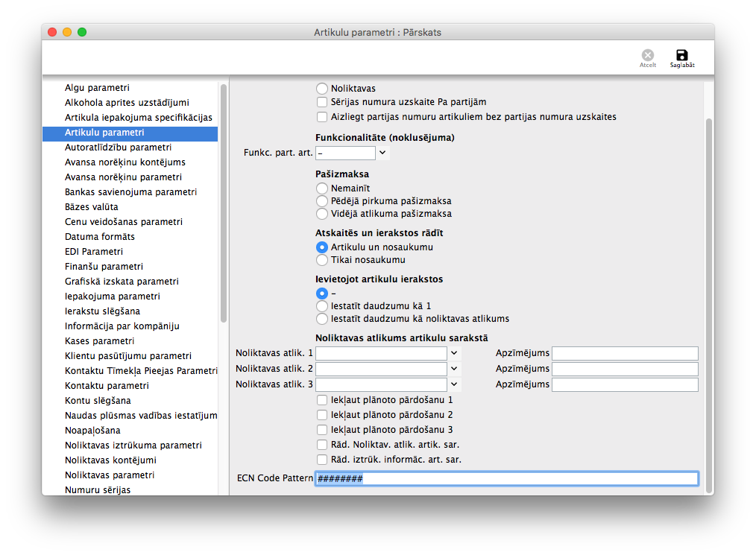The height and width of the screenshot is (555, 756).
Task: Choose Iestatīt daudzumu kā 1
Action: (322, 306)
